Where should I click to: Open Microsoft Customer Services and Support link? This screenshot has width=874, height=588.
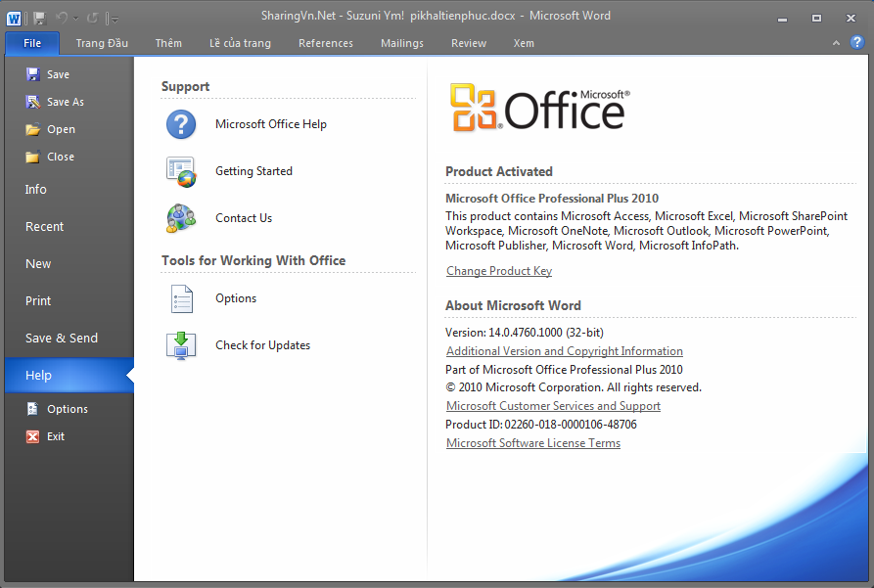pyautogui.click(x=553, y=406)
